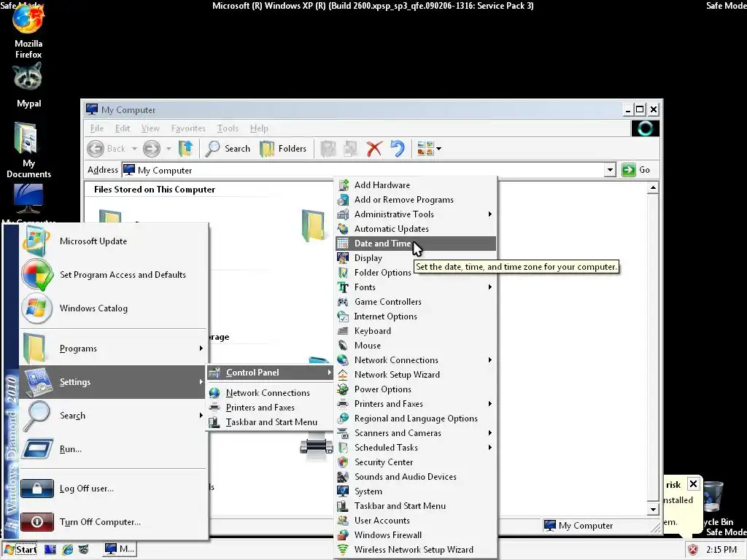Click Turn Off Computer

[113, 522]
